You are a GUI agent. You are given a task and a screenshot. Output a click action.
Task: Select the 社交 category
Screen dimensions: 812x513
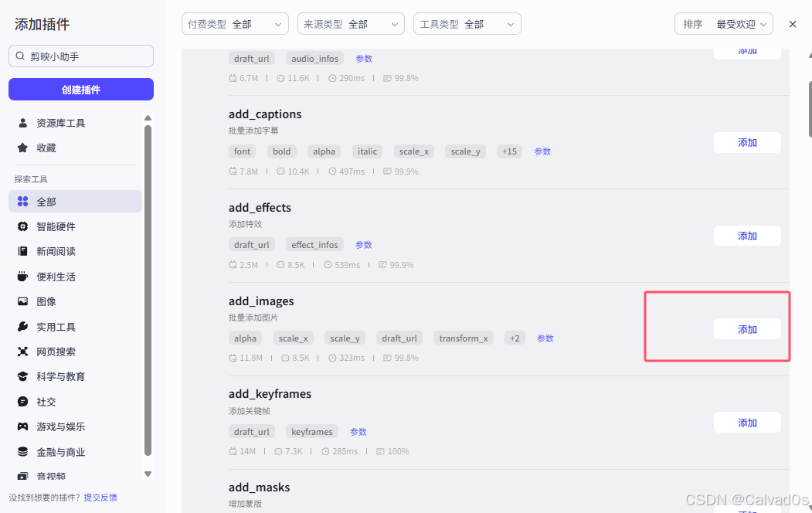(x=75, y=402)
